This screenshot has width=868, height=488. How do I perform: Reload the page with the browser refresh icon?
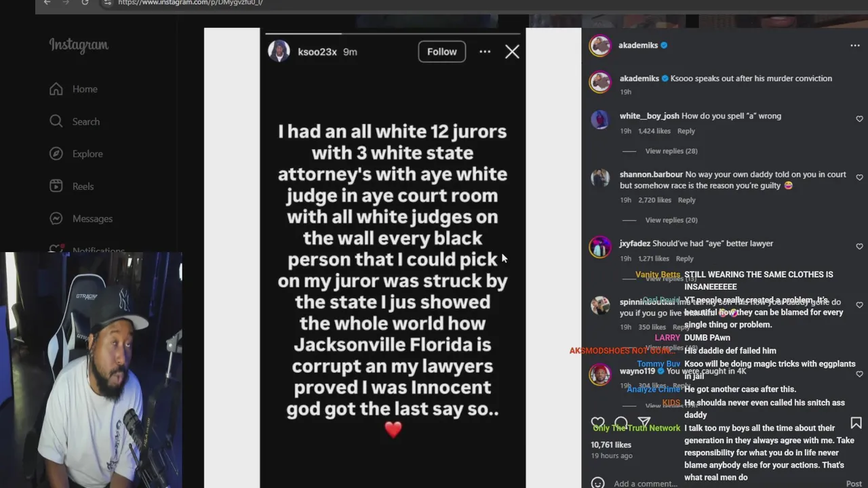pos(85,3)
